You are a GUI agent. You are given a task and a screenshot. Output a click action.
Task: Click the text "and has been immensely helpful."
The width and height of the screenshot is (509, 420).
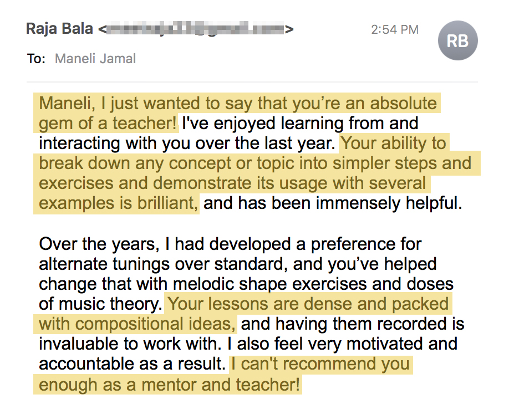coord(333,203)
